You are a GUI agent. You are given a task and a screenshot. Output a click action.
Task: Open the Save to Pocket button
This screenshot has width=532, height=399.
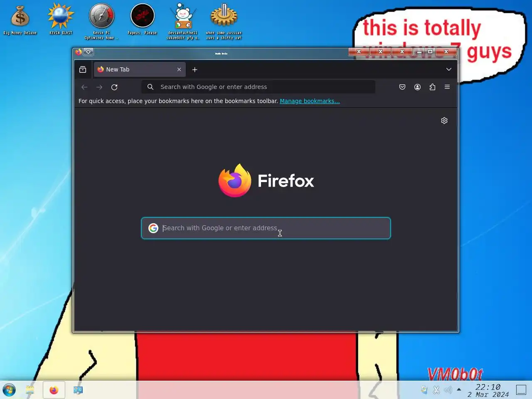(x=402, y=87)
